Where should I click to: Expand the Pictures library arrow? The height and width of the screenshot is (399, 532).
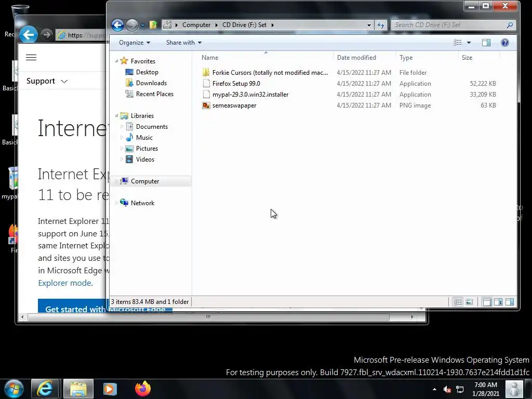click(122, 148)
